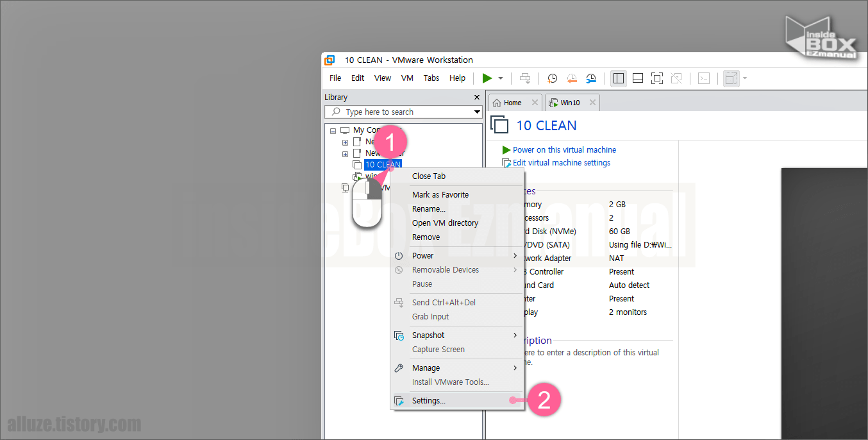
Task: Choose Settings... in the context menu
Action: pyautogui.click(x=458, y=401)
